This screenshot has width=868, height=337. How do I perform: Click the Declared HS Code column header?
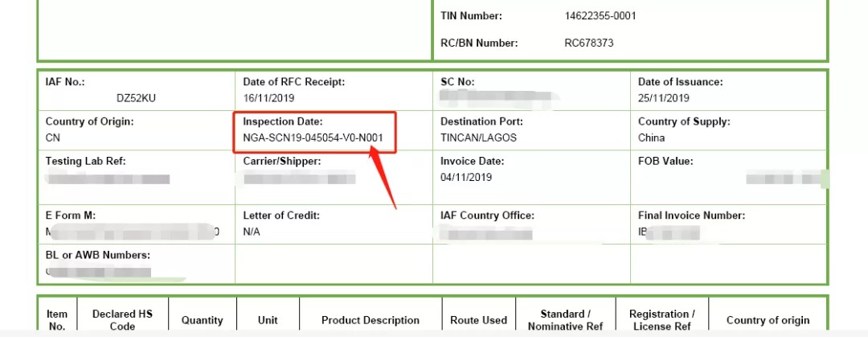click(122, 320)
